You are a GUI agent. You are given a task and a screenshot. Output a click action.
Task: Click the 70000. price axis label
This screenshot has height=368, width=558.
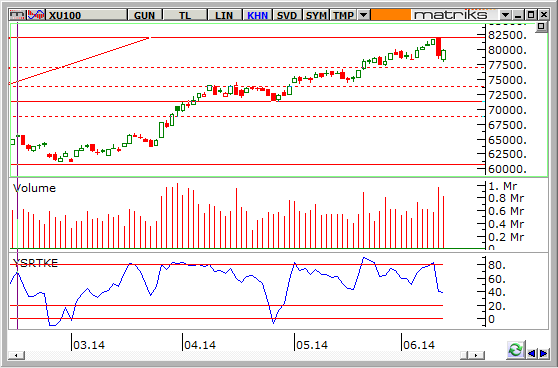click(508, 110)
